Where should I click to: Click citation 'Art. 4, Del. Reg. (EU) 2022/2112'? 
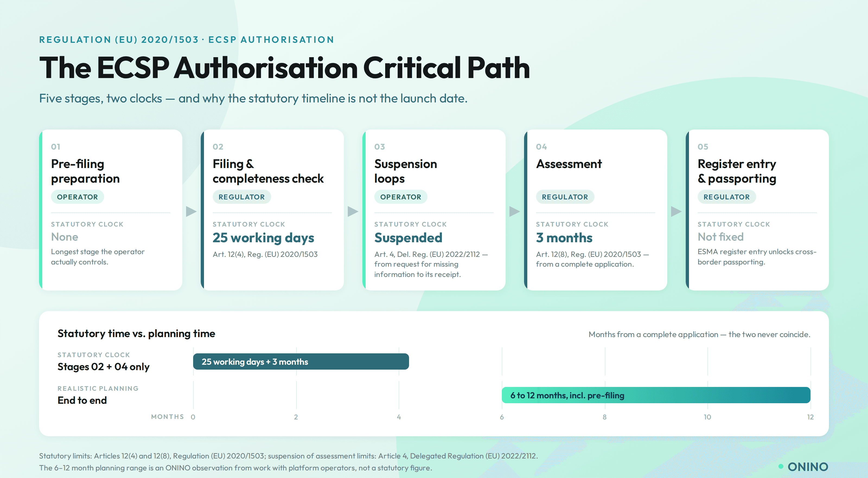tap(427, 254)
